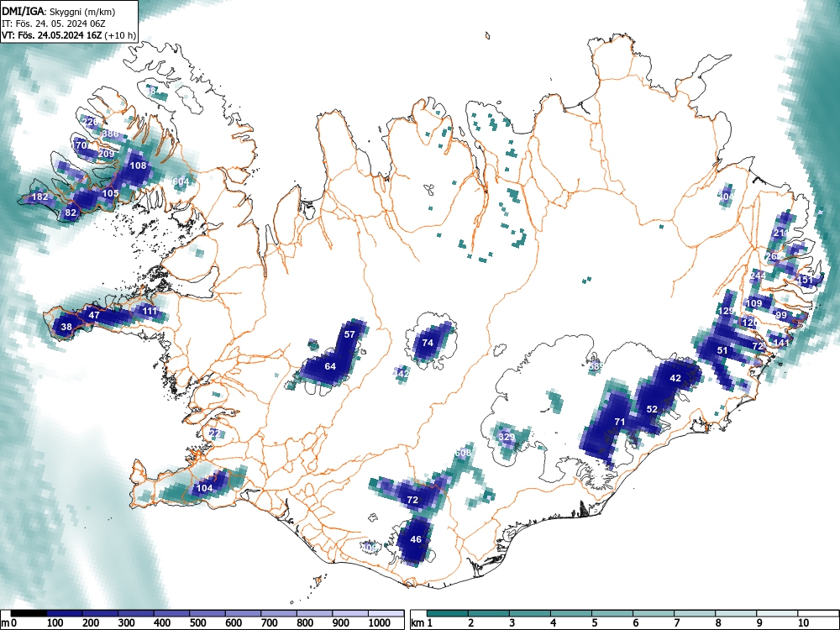This screenshot has height=630, width=840.
Task: Click the '1000' label in the metre legend
Action: (380, 623)
